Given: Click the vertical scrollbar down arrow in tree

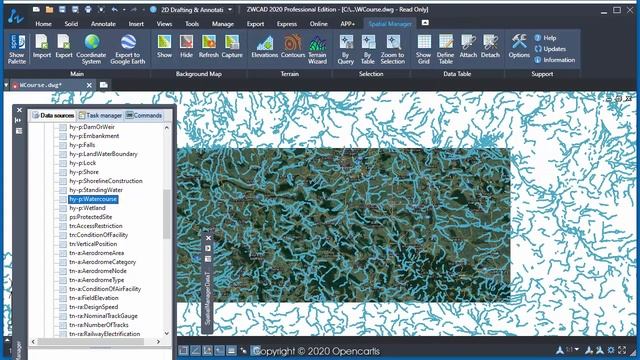Looking at the screenshot, I should point(167,333).
